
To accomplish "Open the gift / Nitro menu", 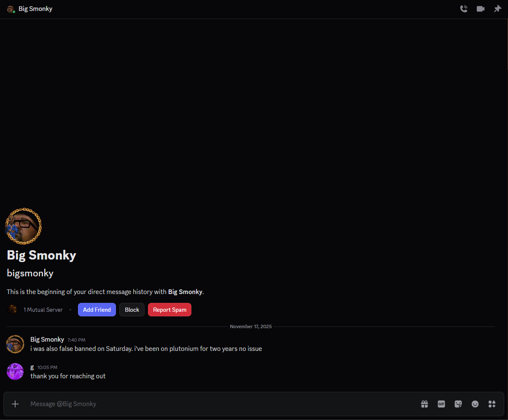I will click(425, 404).
